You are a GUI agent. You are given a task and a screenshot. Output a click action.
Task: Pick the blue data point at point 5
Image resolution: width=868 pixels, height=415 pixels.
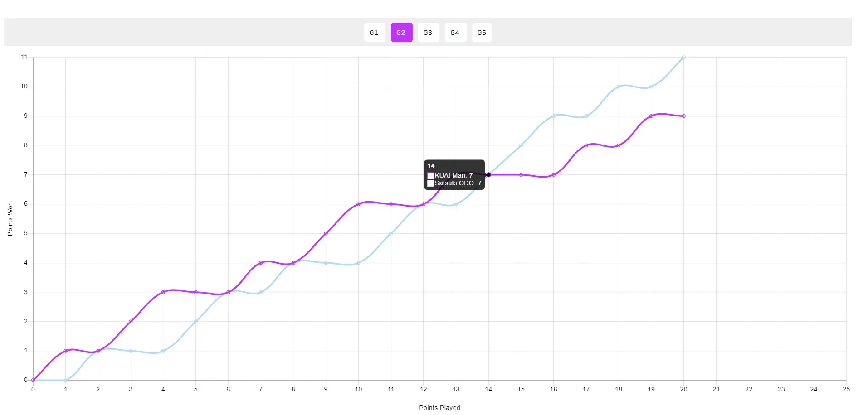click(196, 322)
